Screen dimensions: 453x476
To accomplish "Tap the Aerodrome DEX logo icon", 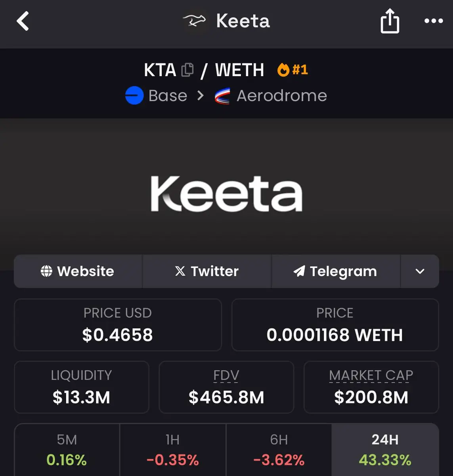I will click(222, 96).
